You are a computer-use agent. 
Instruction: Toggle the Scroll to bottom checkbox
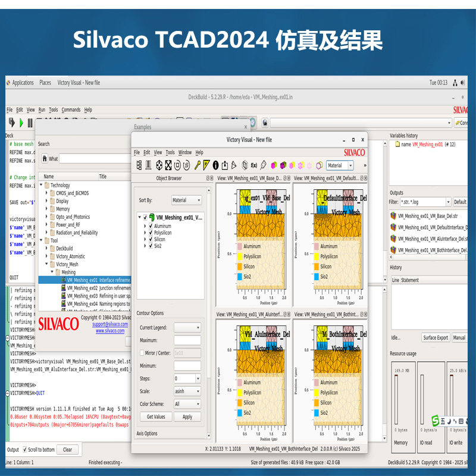(x=25, y=450)
